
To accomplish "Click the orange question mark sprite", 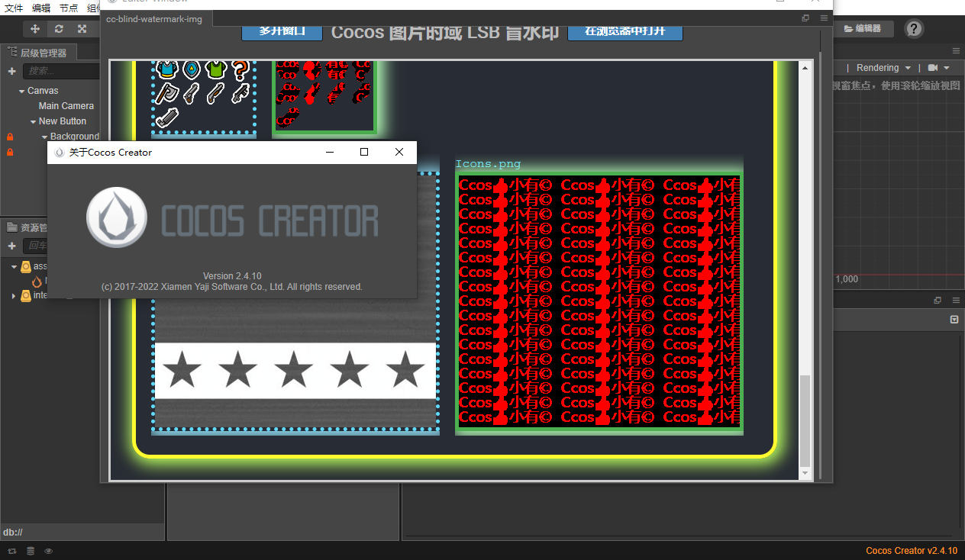I will pyautogui.click(x=240, y=71).
